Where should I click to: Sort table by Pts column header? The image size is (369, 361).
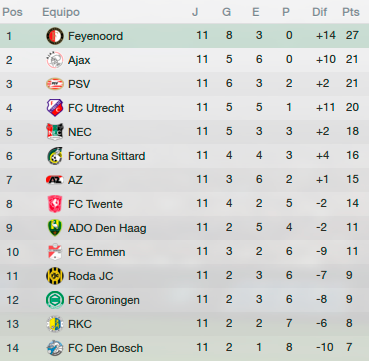(351, 12)
